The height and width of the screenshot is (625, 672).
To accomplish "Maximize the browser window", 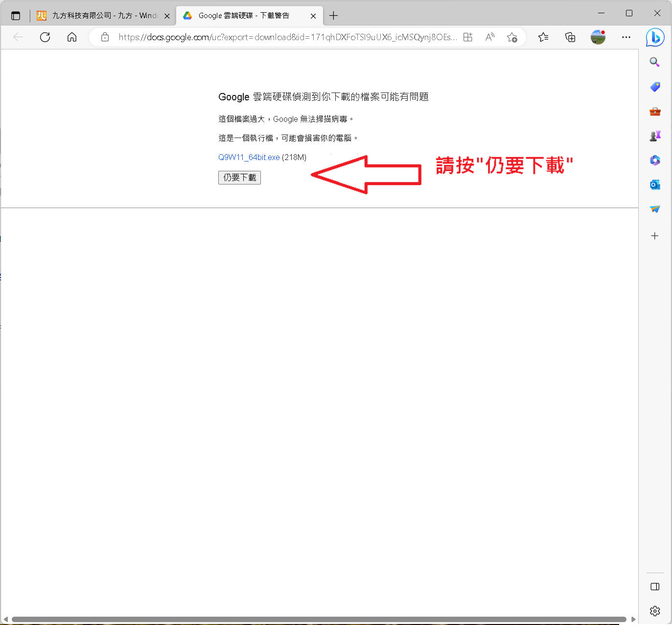I will [629, 13].
